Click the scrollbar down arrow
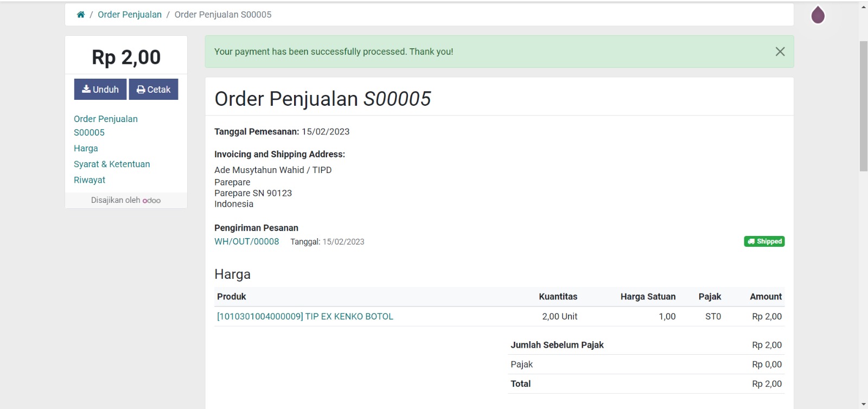 [x=863, y=404]
